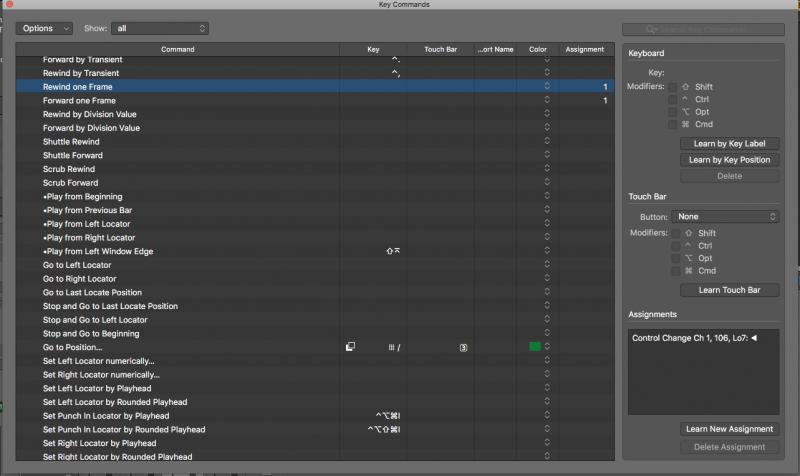Select the Play from Beginning command
This screenshot has width=800, height=476.
coord(315,196)
